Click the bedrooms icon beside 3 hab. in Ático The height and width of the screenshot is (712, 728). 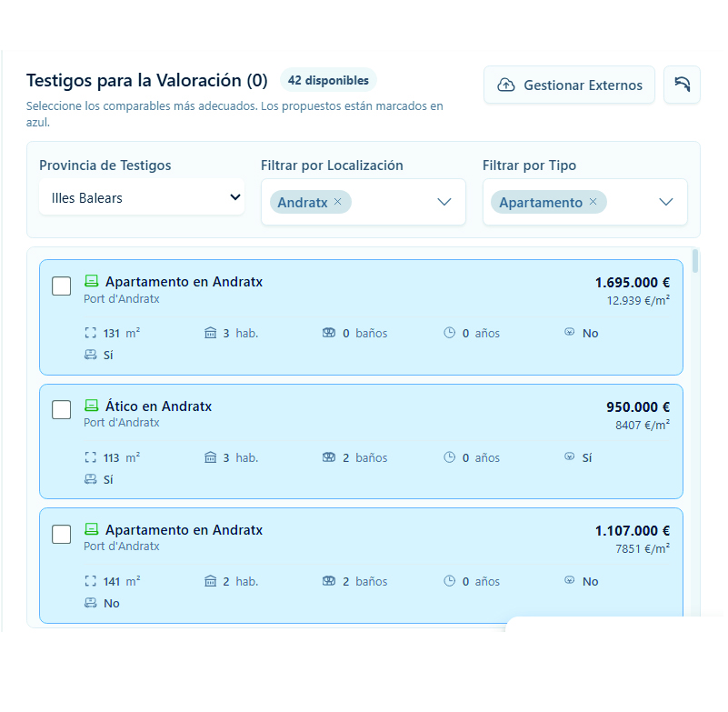[211, 457]
